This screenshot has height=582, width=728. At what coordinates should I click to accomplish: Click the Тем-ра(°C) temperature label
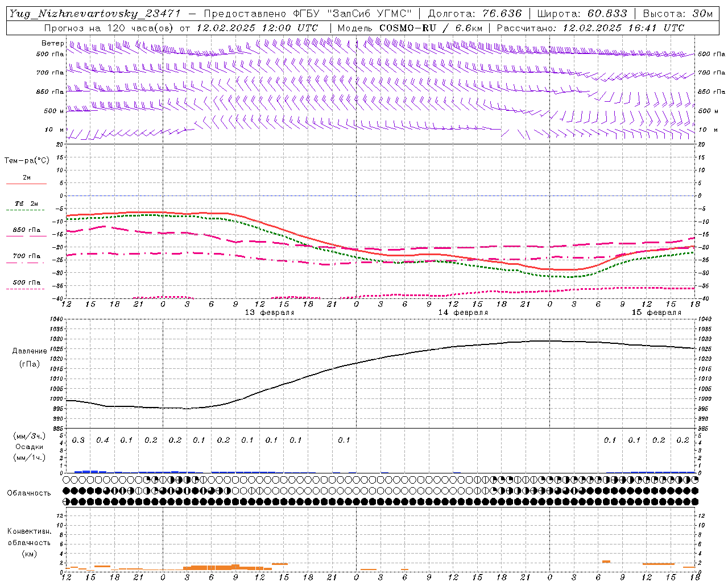[x=27, y=161]
